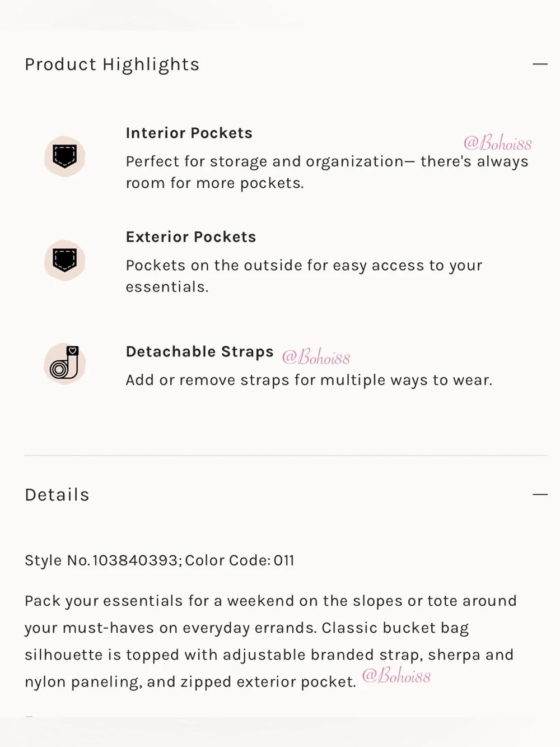Click the @Bohoi88 watermark after exterior pocket text
560x747 pixels.
[x=396, y=676]
